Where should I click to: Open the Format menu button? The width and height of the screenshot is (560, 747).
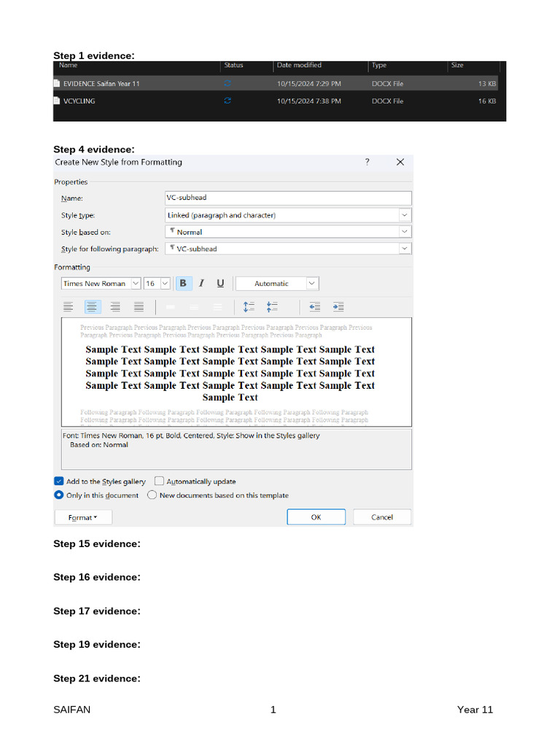click(x=83, y=517)
